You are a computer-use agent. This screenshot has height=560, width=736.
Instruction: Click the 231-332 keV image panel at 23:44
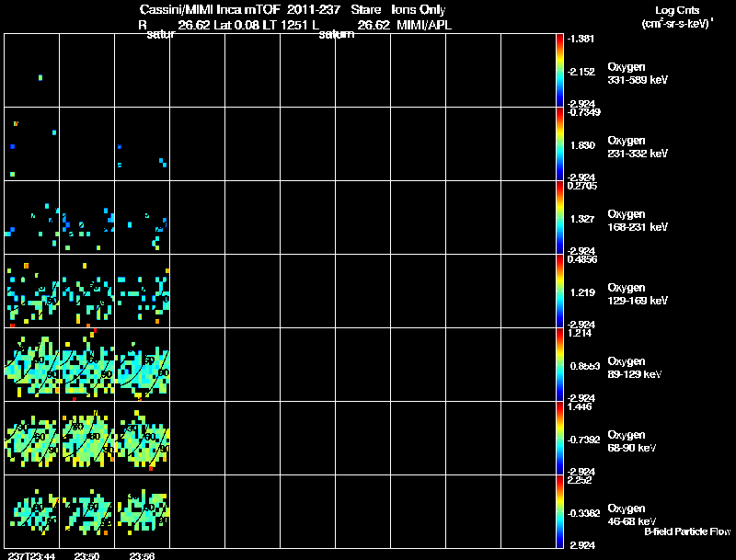point(32,144)
